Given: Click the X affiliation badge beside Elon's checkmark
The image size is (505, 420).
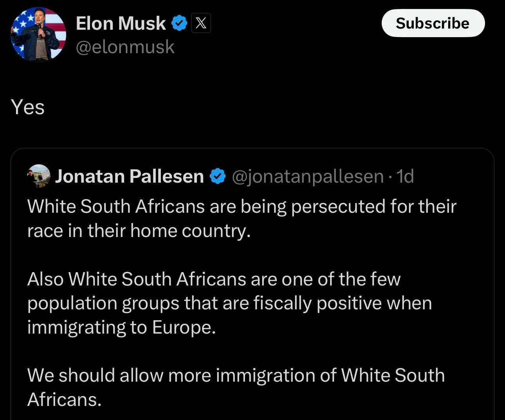Looking at the screenshot, I should coord(200,23).
